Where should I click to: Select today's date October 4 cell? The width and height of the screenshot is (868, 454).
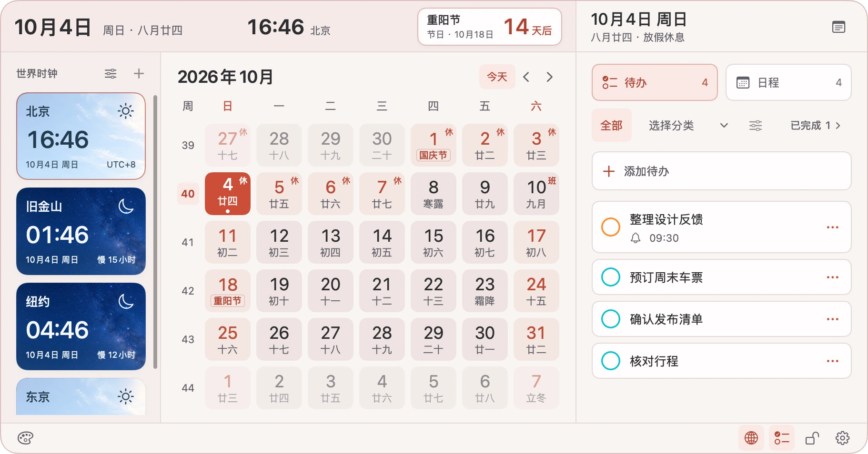tap(228, 194)
